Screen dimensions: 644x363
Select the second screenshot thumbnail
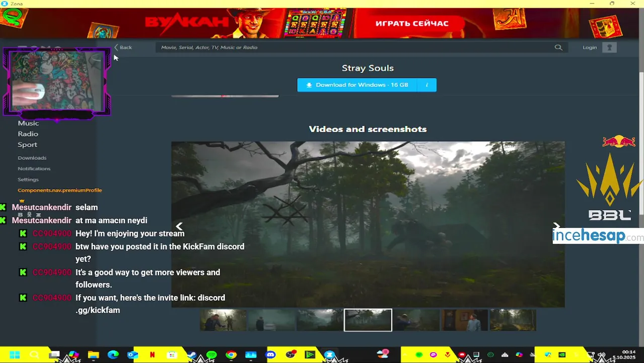pos(271,320)
